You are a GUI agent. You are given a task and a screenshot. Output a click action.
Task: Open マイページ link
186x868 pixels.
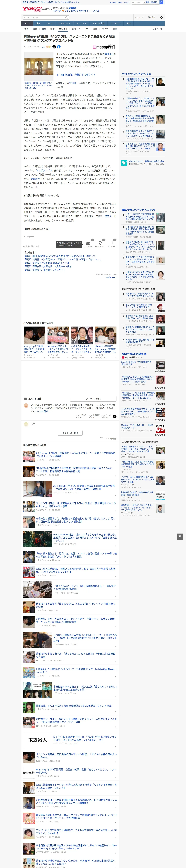pyautogui.click(x=139, y=18)
